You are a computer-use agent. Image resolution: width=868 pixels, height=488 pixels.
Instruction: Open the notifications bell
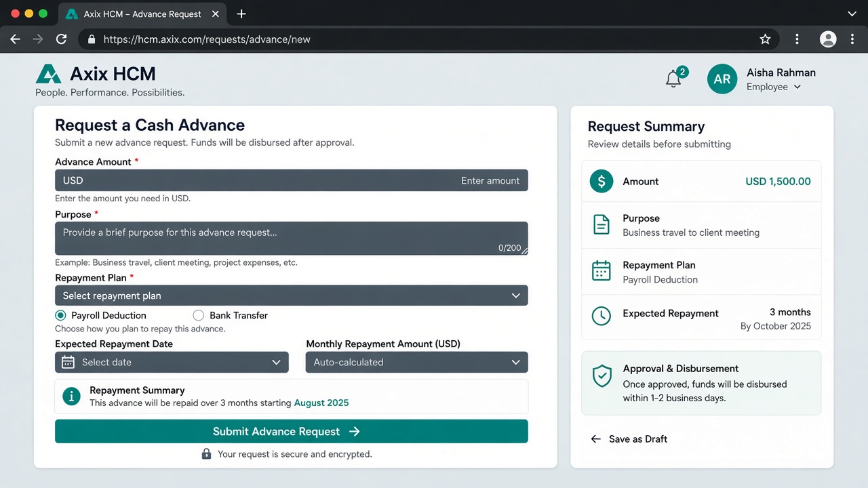673,79
